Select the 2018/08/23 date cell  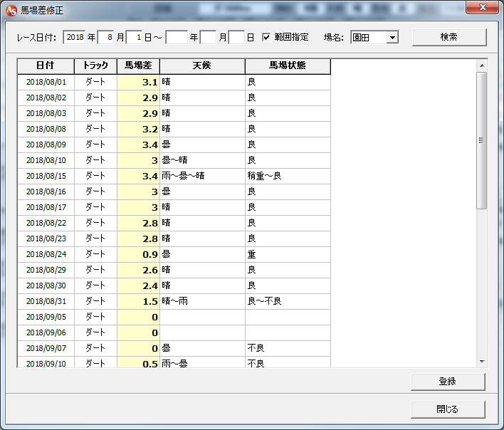point(46,239)
